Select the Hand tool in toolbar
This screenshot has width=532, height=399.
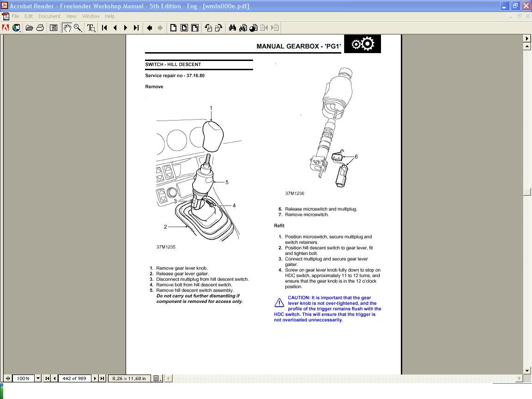[x=67, y=28]
